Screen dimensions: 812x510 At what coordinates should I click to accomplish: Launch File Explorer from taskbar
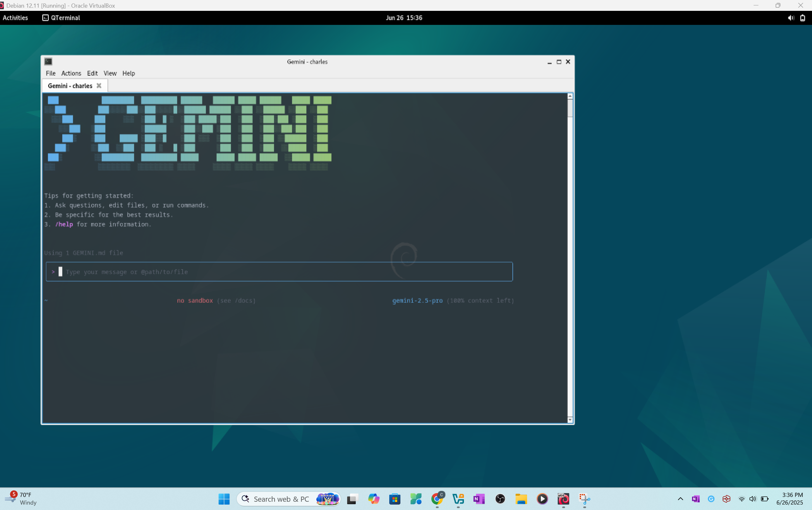point(521,499)
